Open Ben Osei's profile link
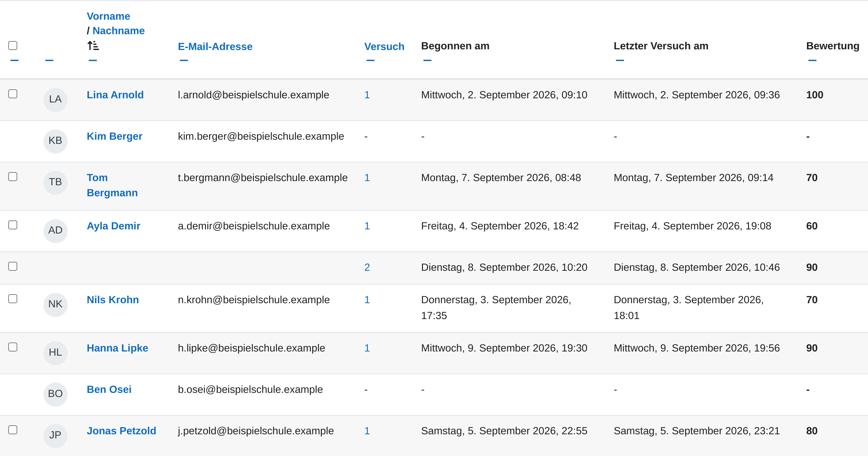This screenshot has width=868, height=456. coord(109,389)
